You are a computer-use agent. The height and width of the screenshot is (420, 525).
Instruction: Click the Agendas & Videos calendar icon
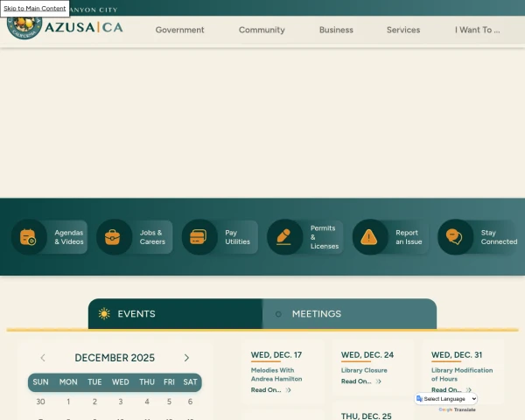coord(28,237)
